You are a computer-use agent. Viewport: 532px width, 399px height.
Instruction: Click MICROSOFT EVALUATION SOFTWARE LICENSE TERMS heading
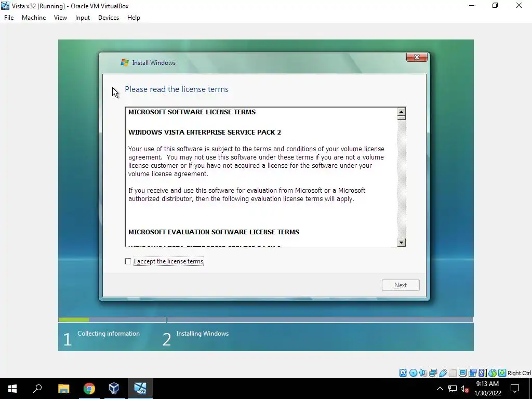[x=214, y=232]
